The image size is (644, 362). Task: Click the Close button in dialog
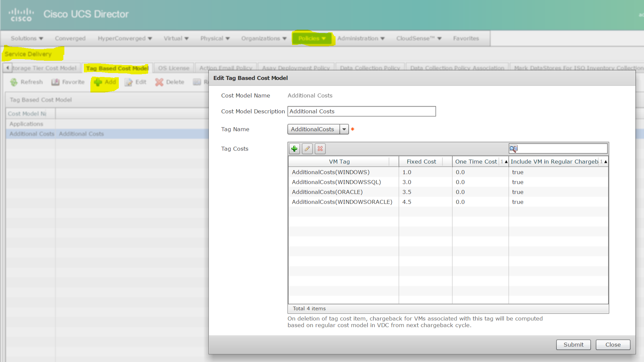(613, 344)
